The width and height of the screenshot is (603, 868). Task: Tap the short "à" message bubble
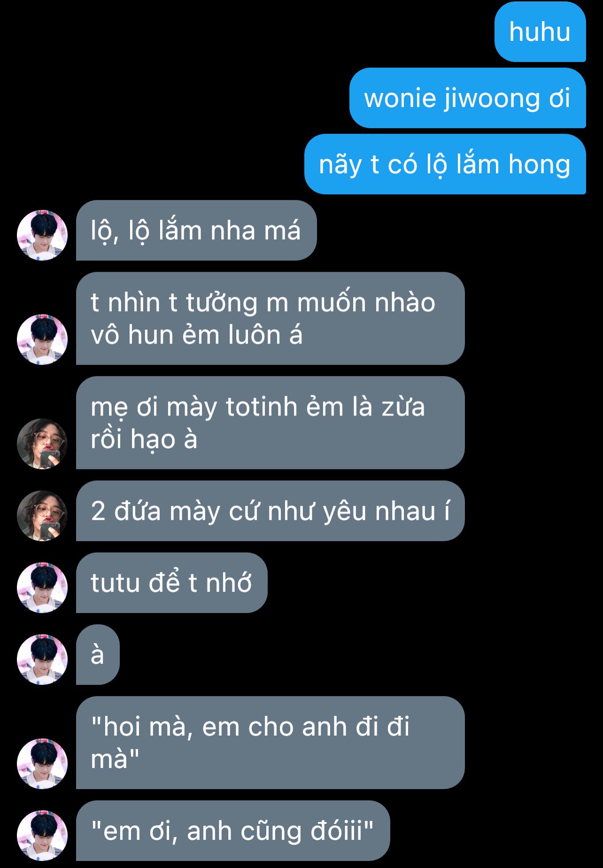pyautogui.click(x=98, y=654)
